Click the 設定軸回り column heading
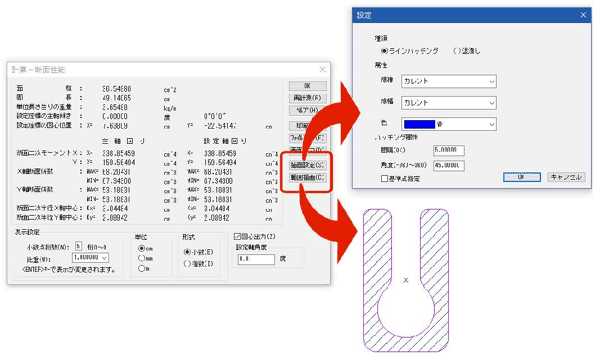This screenshot has width=600, height=360. [225, 141]
